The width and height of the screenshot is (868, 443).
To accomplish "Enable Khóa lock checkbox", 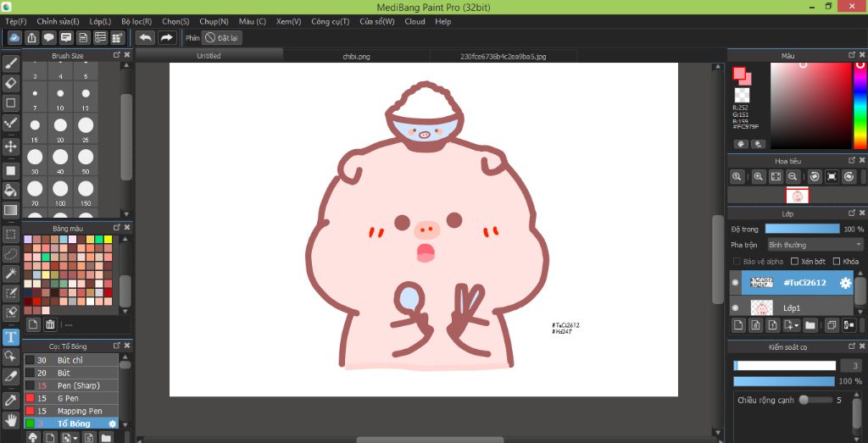I will (837, 261).
